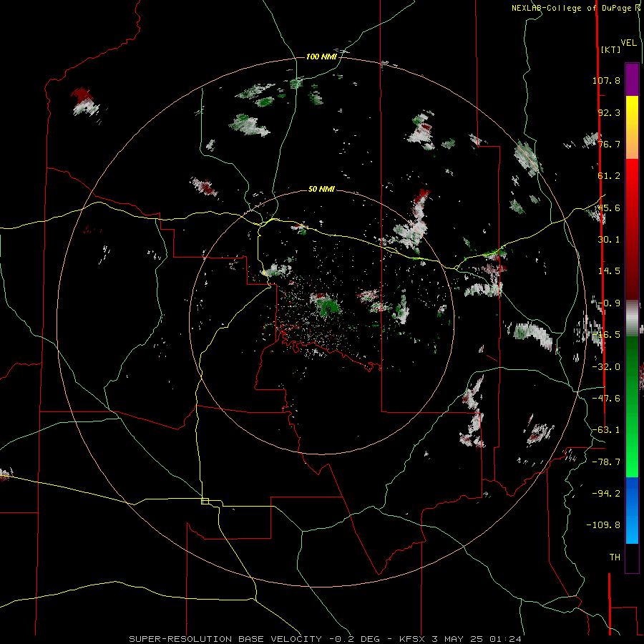Screen dimensions: 644x644
Task: Select the -0.9 scale value
Action: click(x=609, y=303)
